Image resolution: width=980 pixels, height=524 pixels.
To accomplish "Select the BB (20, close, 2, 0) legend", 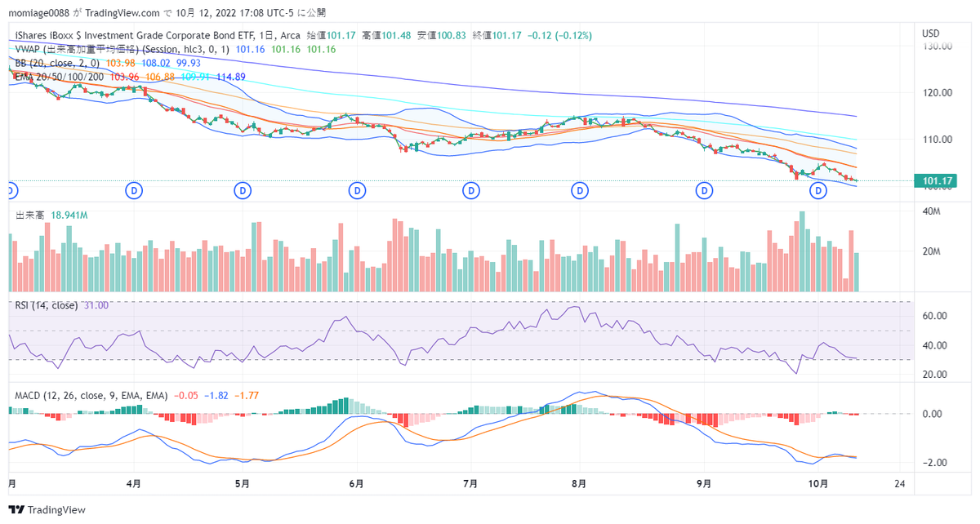I will point(57,63).
